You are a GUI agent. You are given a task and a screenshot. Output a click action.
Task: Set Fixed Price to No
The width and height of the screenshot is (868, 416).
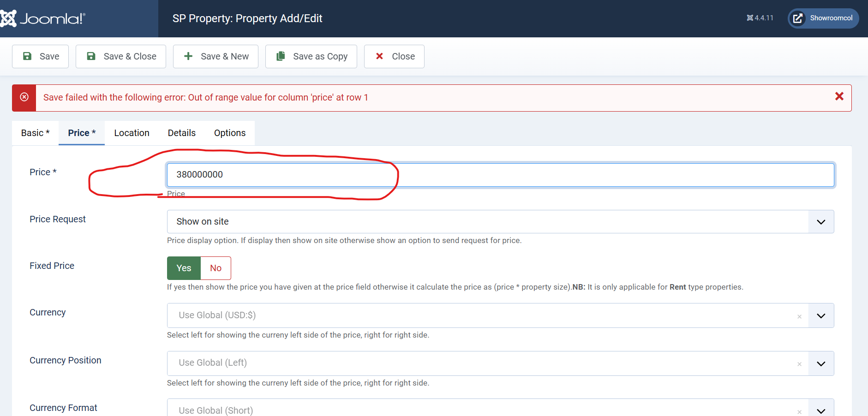(216, 268)
